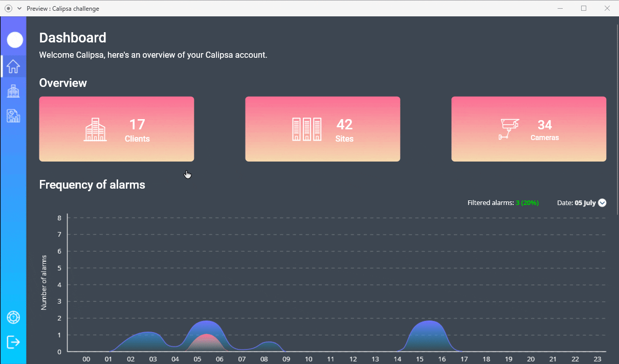Screen dimensions: 619x364
Task: Open the buildings page from the sidebar
Action: coord(13,91)
